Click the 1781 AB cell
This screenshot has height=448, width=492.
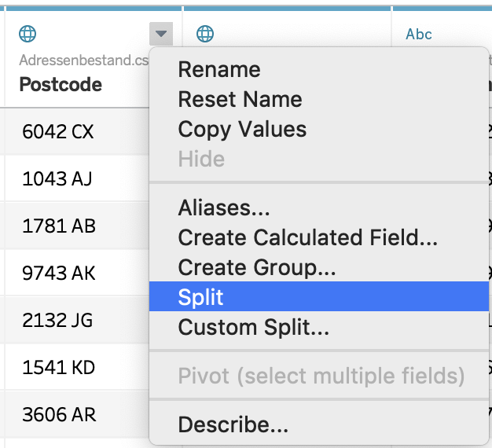click(59, 226)
